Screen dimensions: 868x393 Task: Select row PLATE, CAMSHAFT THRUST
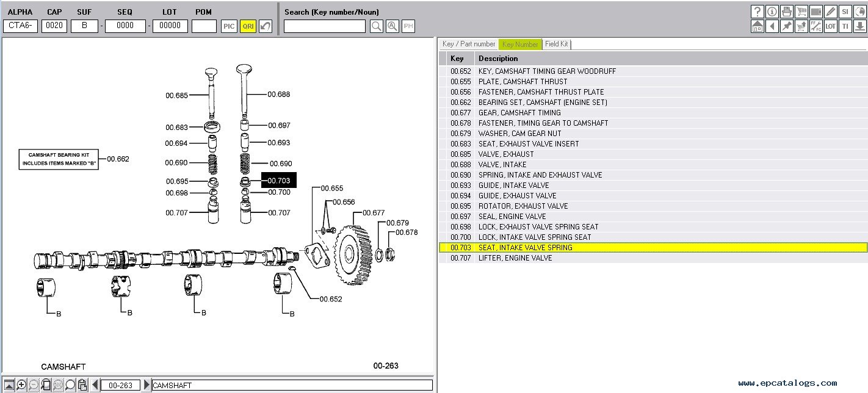click(653, 82)
